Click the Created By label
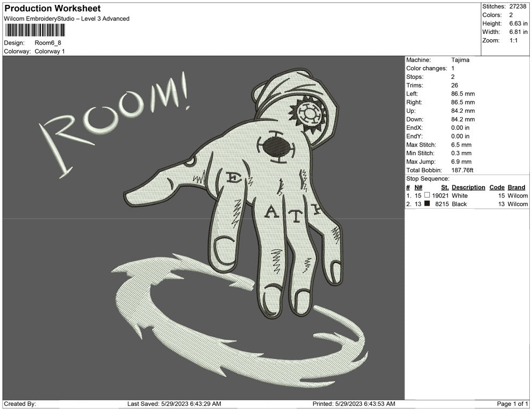 (20, 404)
